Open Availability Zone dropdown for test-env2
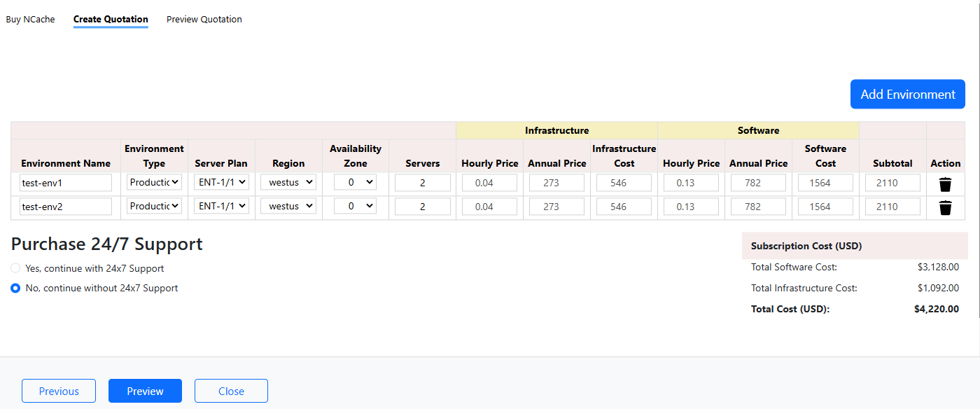Screen dimensions: 980x409 (356, 206)
